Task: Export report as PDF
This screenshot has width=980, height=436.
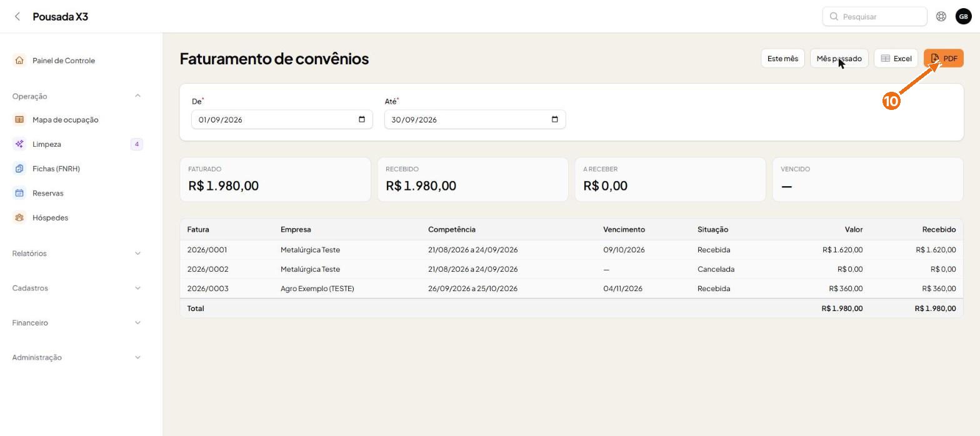Action: tap(944, 58)
